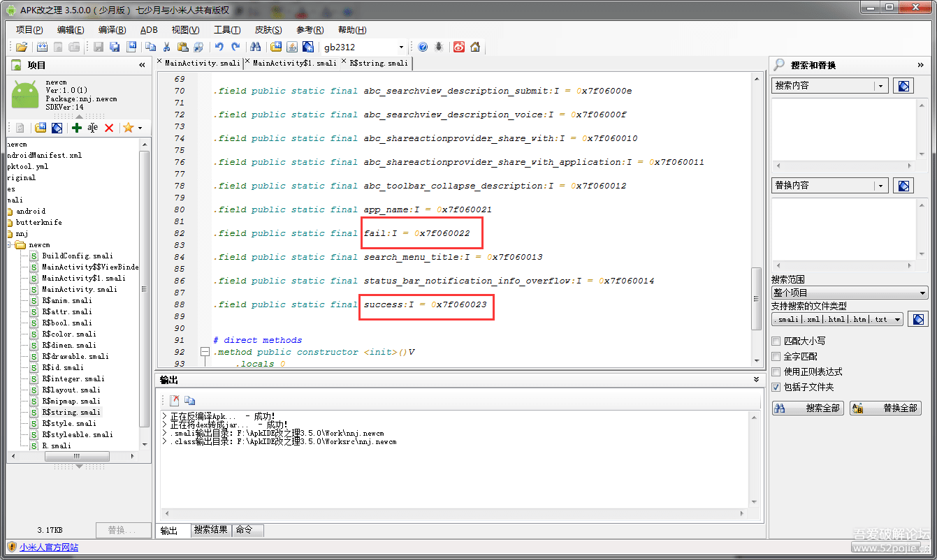Enable the 使用正则表达式 checkbox
Screen dimensions: 937x560
coord(776,372)
